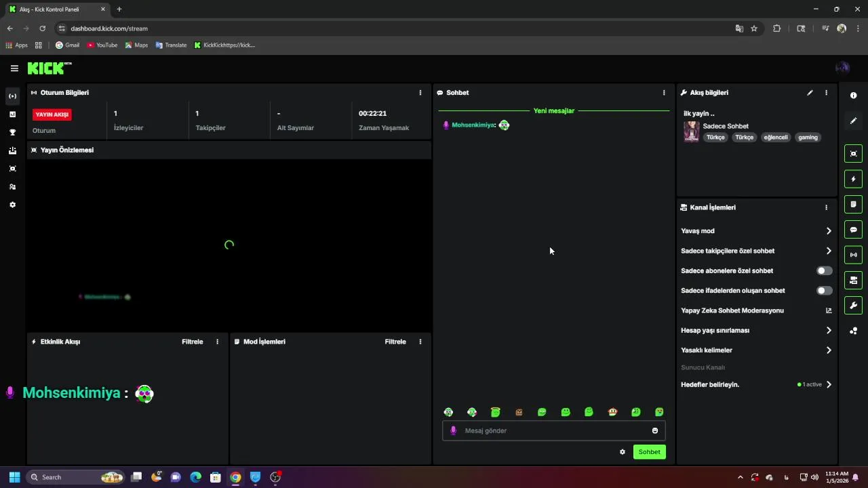Open the emoji picker in the message box

(x=654, y=430)
